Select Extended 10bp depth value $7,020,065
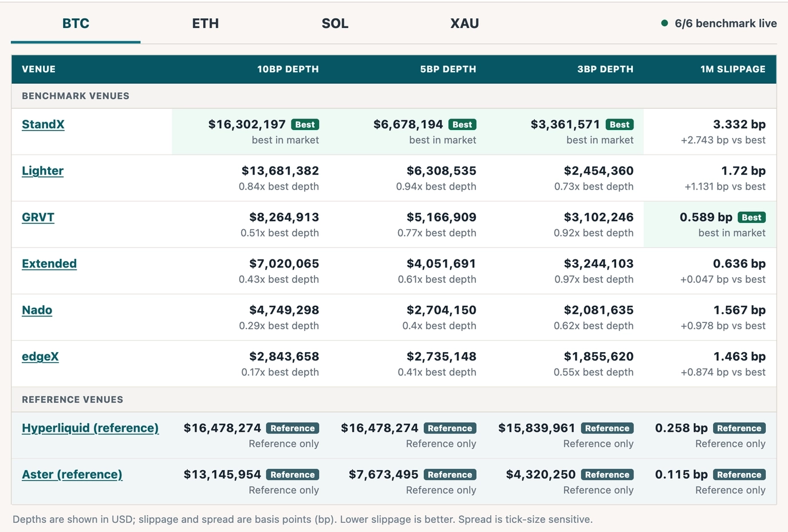This screenshot has height=532, width=788. [284, 263]
